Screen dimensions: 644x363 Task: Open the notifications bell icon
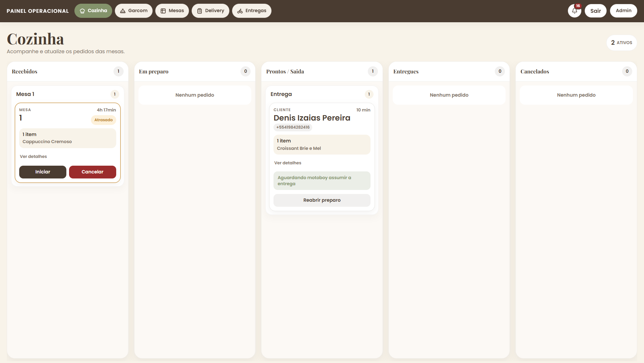pos(574,11)
